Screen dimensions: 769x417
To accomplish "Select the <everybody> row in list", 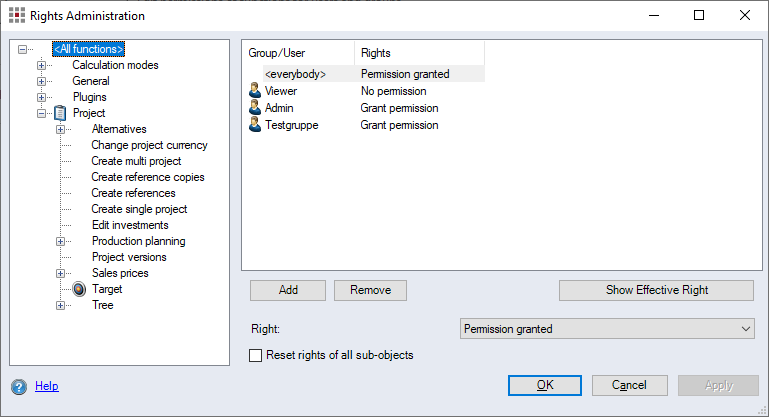I will tap(295, 74).
